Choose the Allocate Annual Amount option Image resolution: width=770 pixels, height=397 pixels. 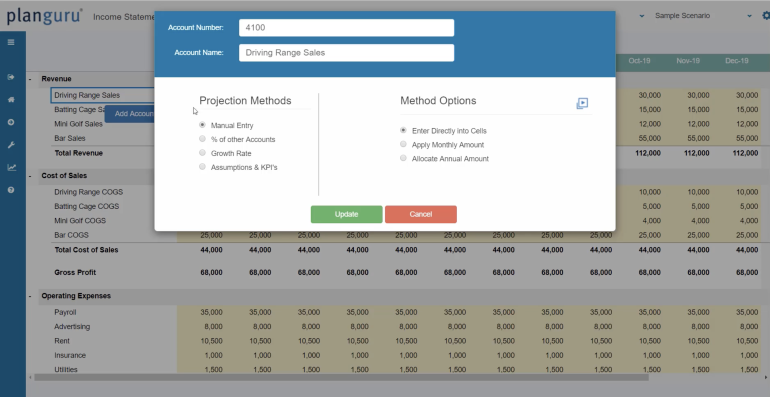pos(403,158)
